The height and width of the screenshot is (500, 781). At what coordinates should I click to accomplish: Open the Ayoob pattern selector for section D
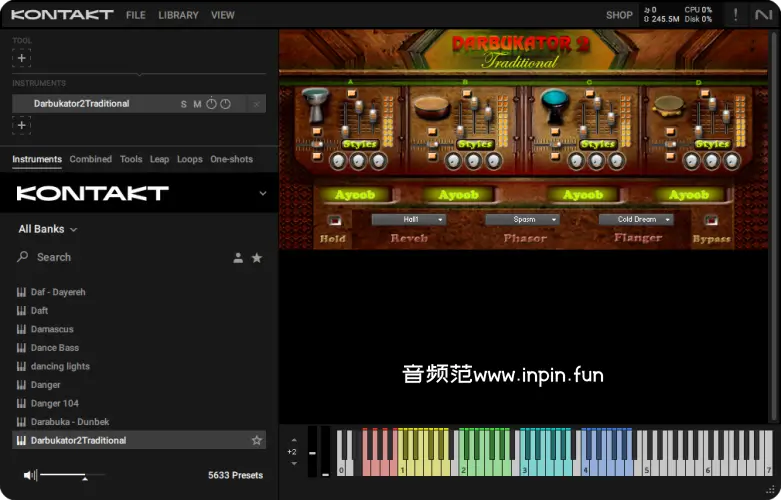pyautogui.click(x=689, y=195)
